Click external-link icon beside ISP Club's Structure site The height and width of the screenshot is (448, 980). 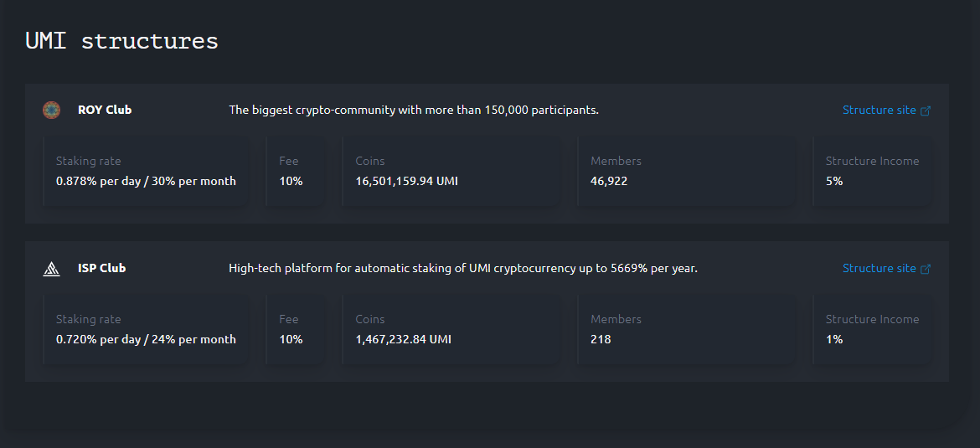(x=926, y=269)
